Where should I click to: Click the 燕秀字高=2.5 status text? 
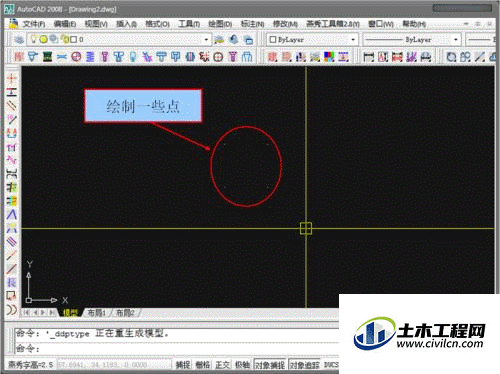point(31,365)
